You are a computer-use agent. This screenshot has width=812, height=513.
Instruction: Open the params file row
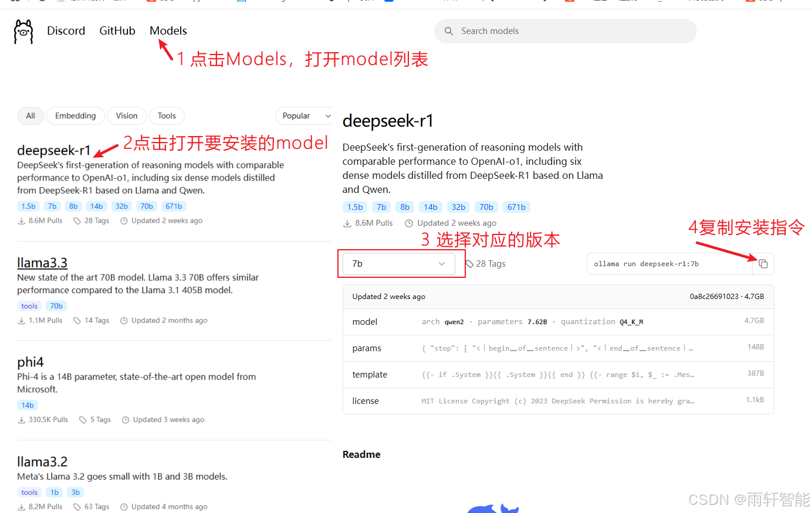pos(558,348)
